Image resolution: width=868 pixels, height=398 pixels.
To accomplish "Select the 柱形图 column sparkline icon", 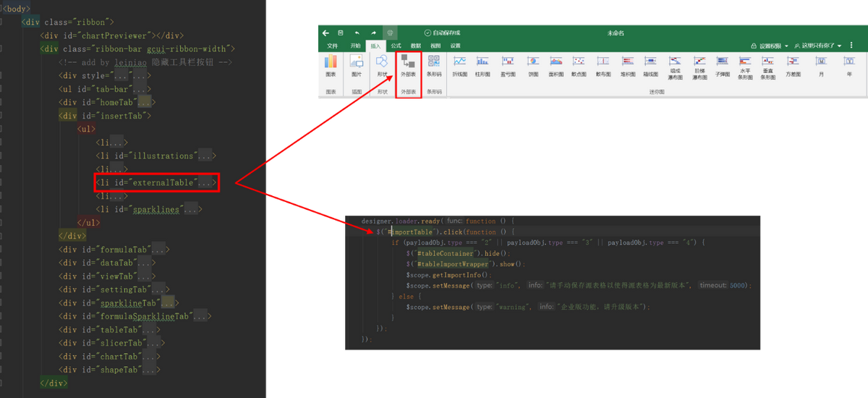I will pos(483,62).
